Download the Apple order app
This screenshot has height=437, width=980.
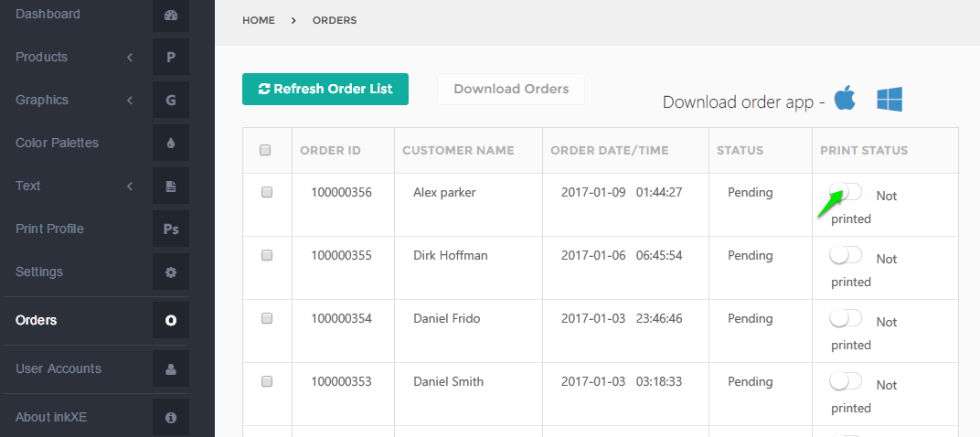(x=845, y=99)
